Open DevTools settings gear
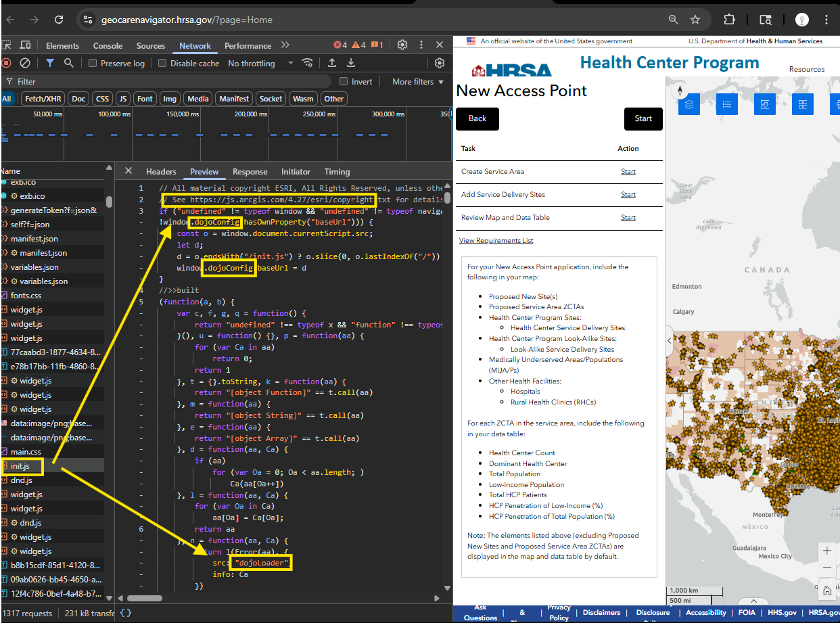Screen dimensions: 840x623 [402, 45]
